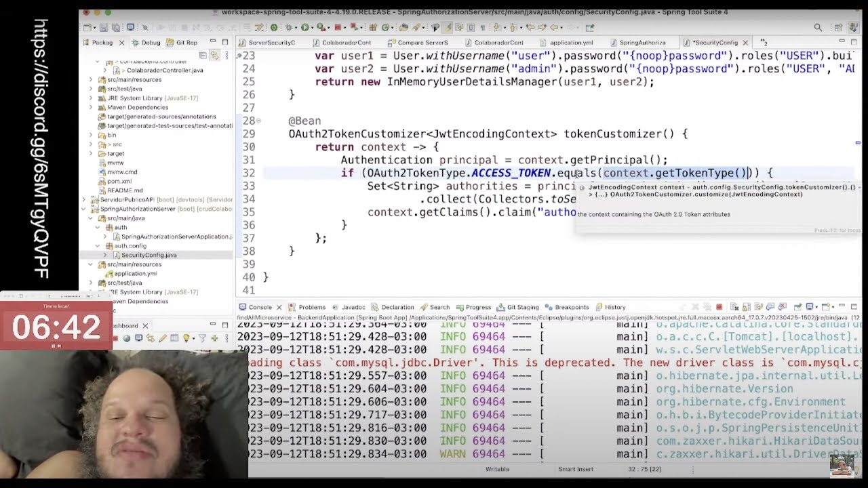Click Writable in the status bar
Screen dimensions: 868x488
click(x=497, y=469)
